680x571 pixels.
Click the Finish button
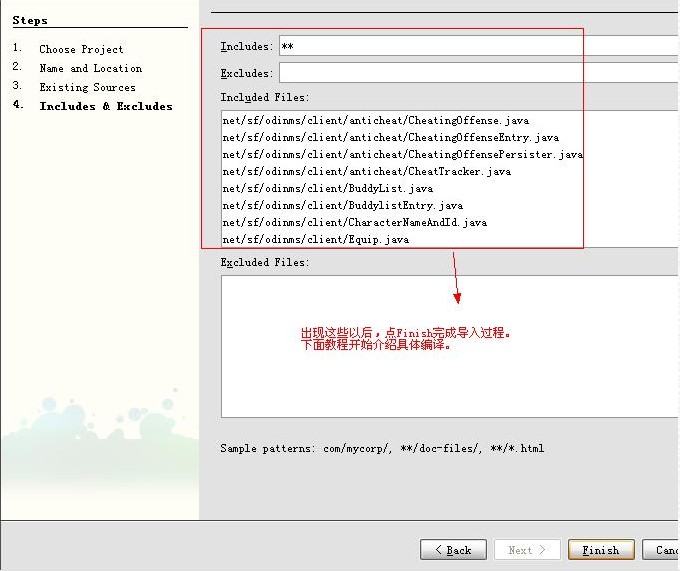pyautogui.click(x=601, y=550)
